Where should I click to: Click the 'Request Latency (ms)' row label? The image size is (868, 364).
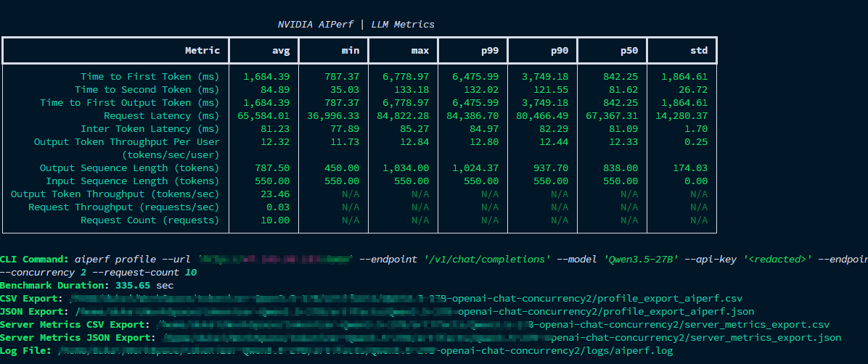click(162, 115)
